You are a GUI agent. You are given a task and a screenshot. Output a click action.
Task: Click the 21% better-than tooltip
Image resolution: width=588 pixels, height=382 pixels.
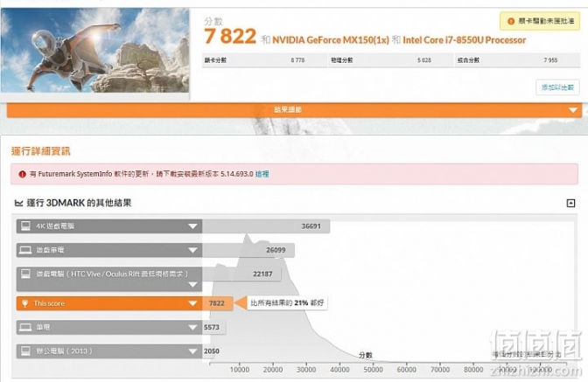(x=287, y=303)
